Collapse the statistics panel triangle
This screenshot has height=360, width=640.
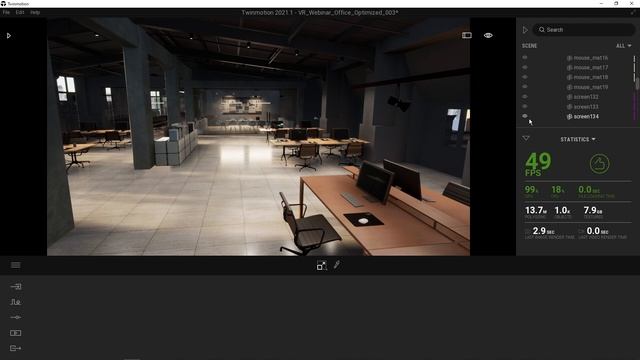(x=526, y=138)
